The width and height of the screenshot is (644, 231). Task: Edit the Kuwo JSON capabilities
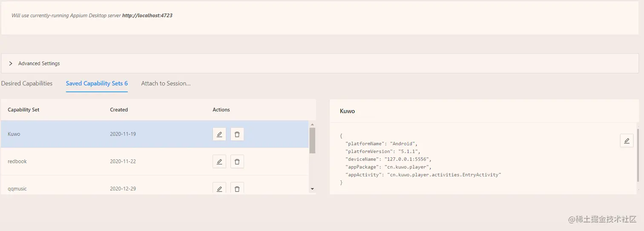[627, 141]
